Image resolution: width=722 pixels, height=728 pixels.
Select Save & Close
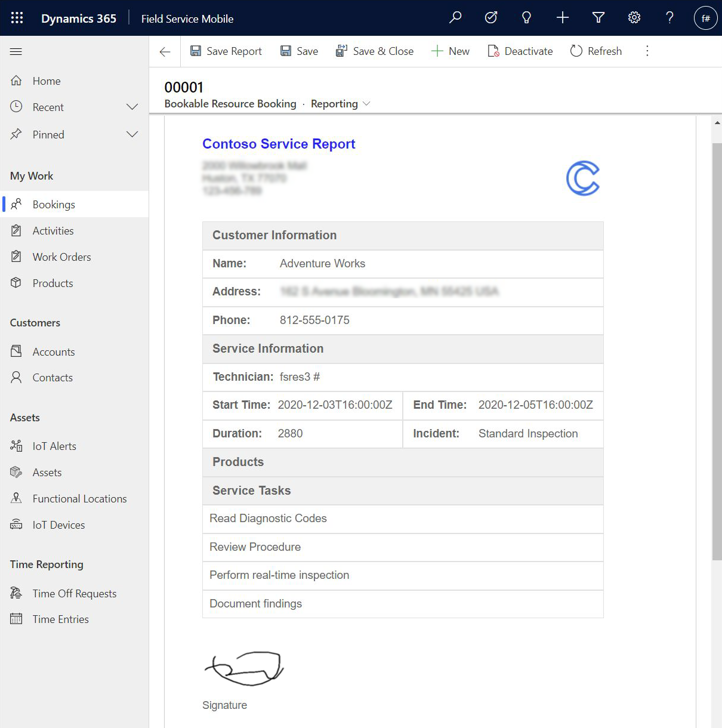(375, 51)
